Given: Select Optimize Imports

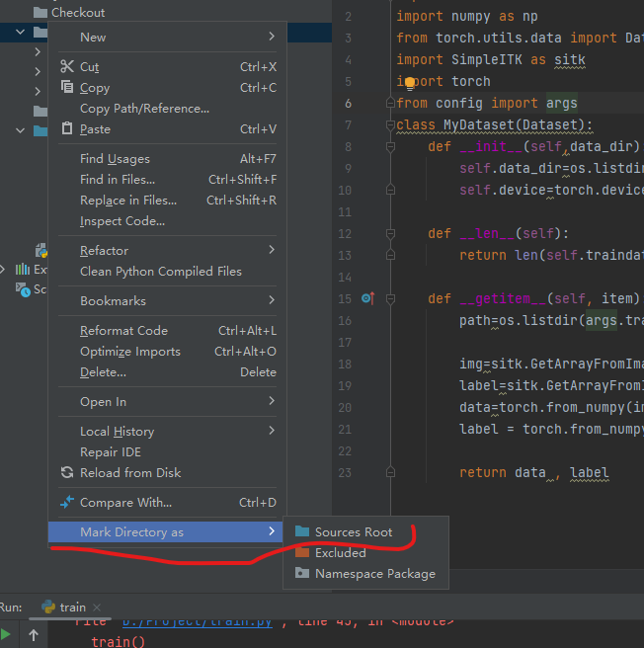Looking at the screenshot, I should pyautogui.click(x=167, y=352).
